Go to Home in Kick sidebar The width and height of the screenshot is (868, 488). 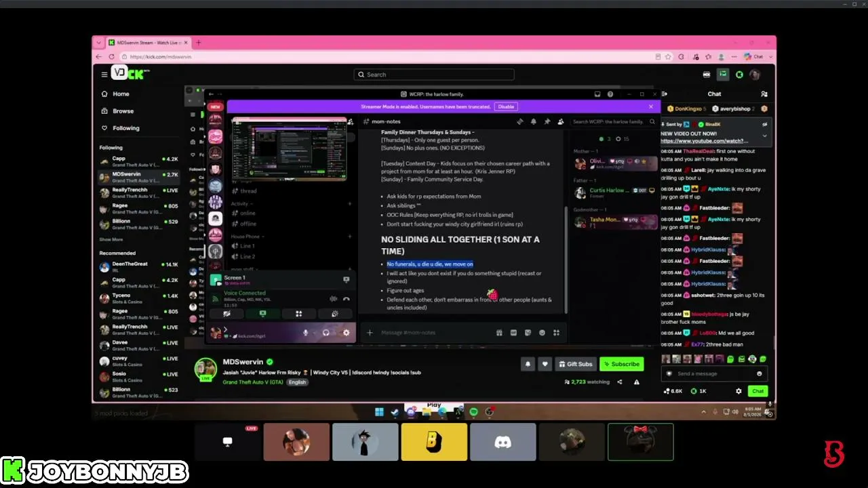pyautogui.click(x=116, y=94)
